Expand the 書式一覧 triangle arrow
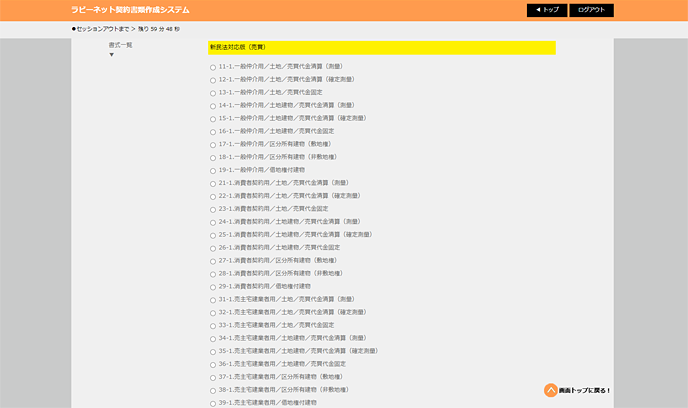Screen dimensions: 688x408 coord(111,55)
